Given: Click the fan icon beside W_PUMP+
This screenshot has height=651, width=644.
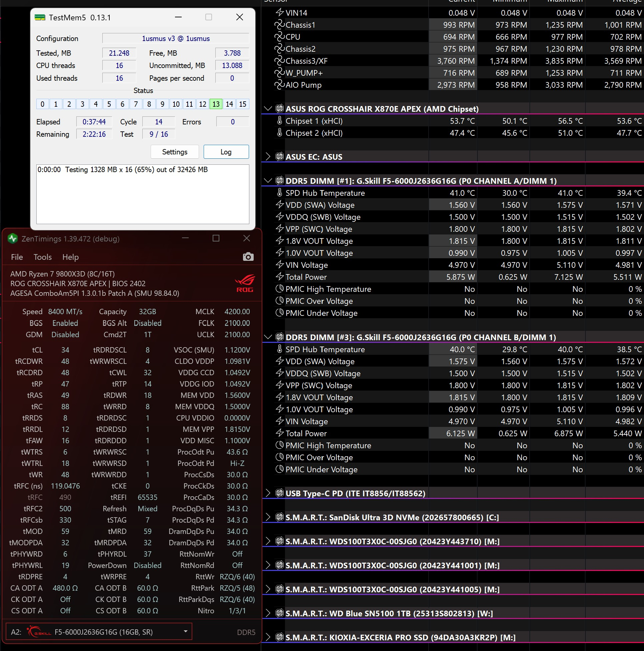Looking at the screenshot, I should [279, 73].
